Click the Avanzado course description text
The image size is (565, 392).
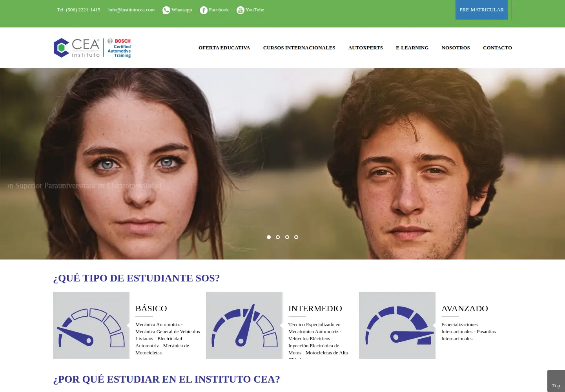[468, 332]
